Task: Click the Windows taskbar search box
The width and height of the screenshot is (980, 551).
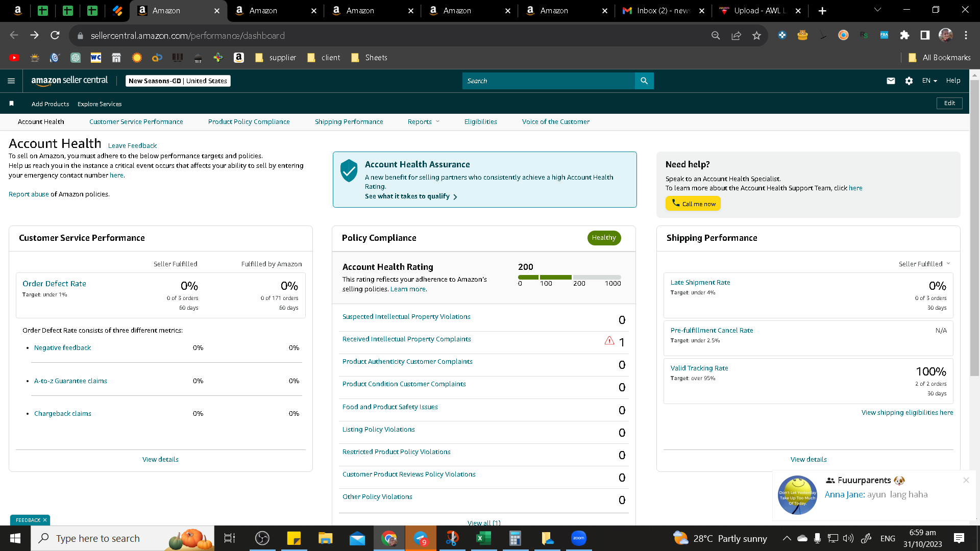Action: 122,538
